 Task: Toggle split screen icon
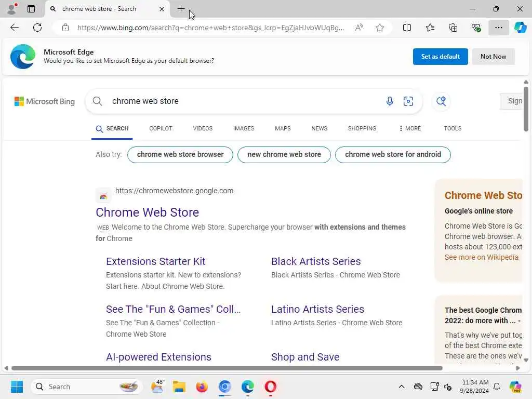point(407,28)
